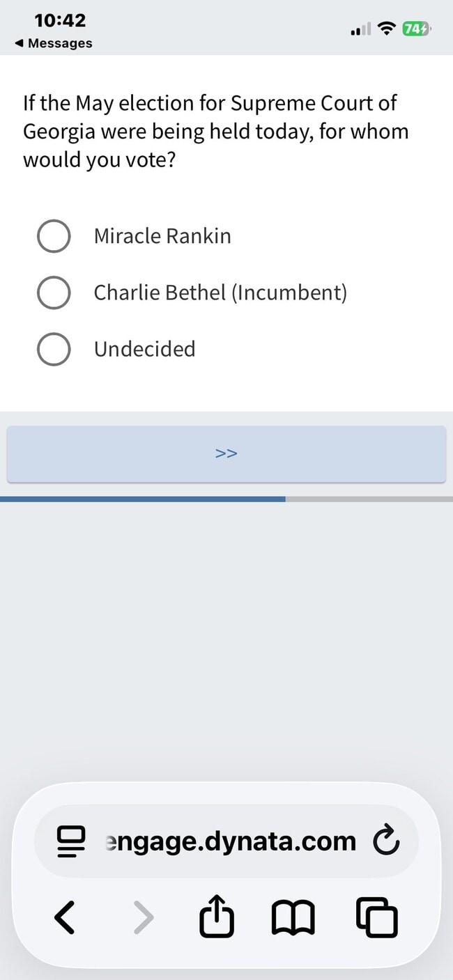
Task: Tap the battery indicator in the status bar
Action: [417, 29]
